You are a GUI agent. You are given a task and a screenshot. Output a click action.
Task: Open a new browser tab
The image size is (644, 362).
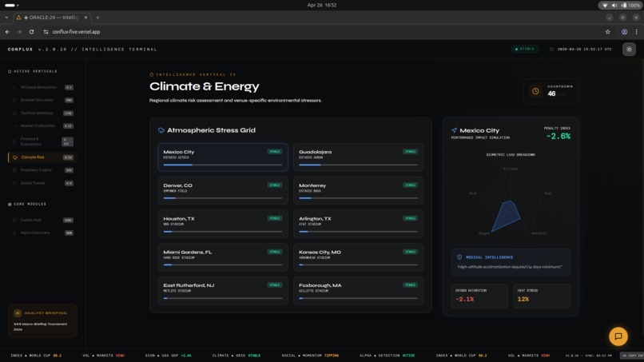[x=97, y=18]
